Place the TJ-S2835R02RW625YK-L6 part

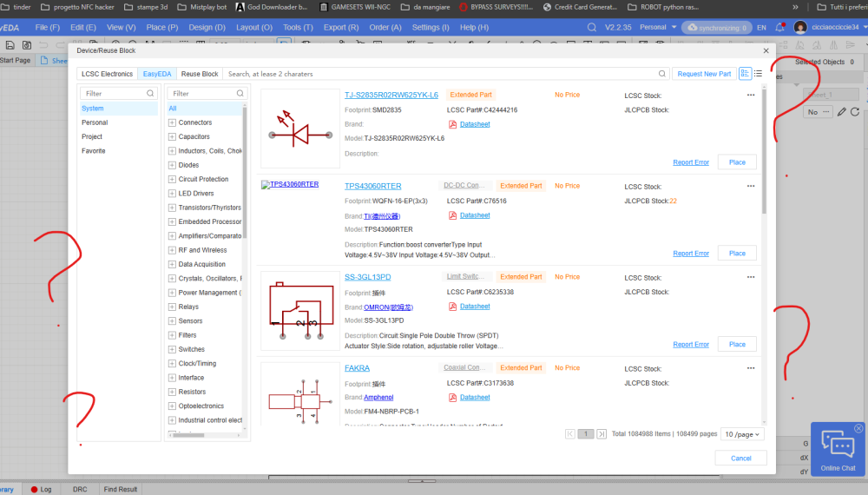(x=737, y=162)
